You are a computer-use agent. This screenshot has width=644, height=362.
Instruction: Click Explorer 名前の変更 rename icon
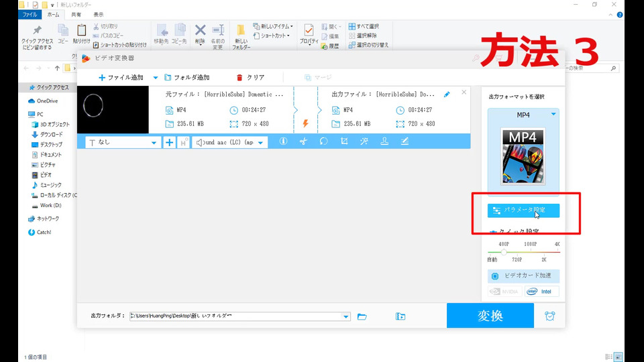[x=217, y=37]
